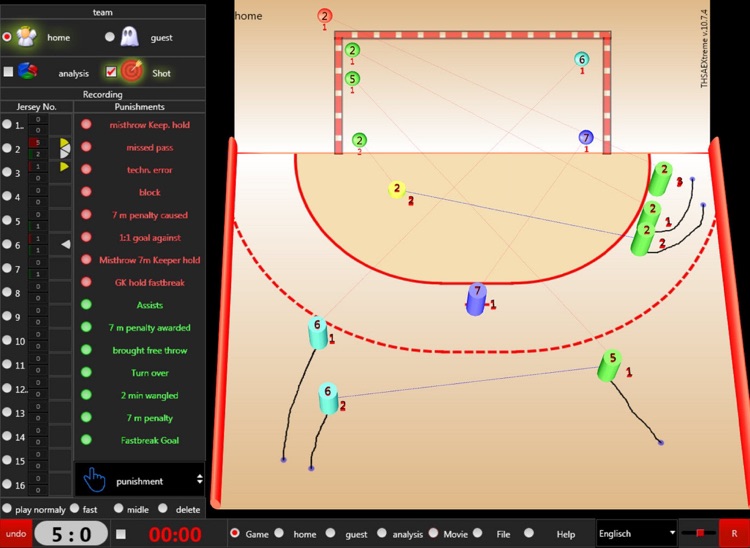Click the 00:00 game timer
Viewport: 750px width, 548px height.
click(175, 534)
